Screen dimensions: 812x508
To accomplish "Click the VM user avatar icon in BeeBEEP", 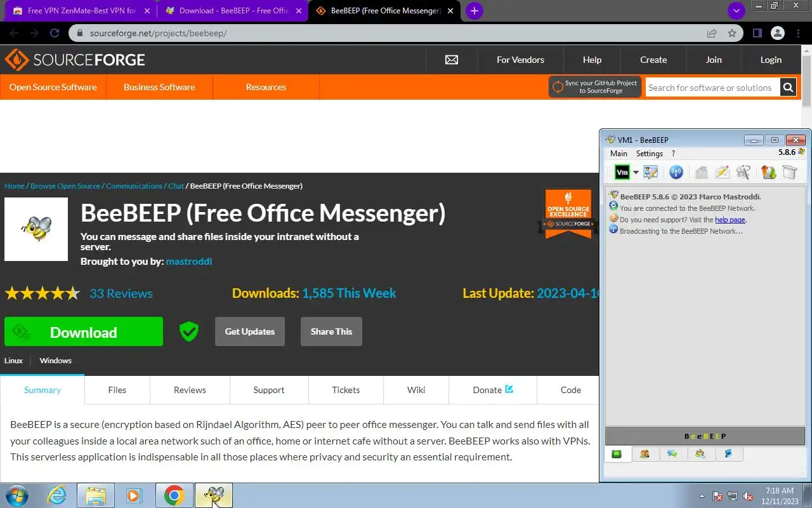I will (x=622, y=172).
